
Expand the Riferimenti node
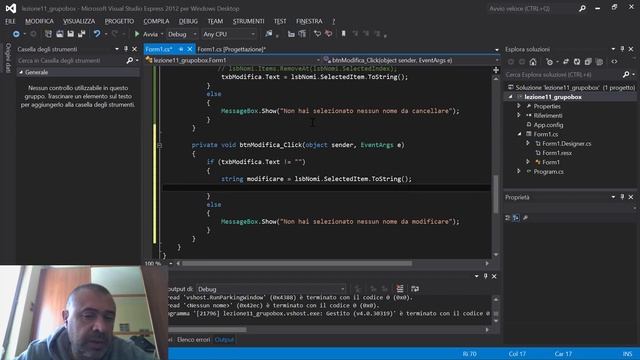519,116
